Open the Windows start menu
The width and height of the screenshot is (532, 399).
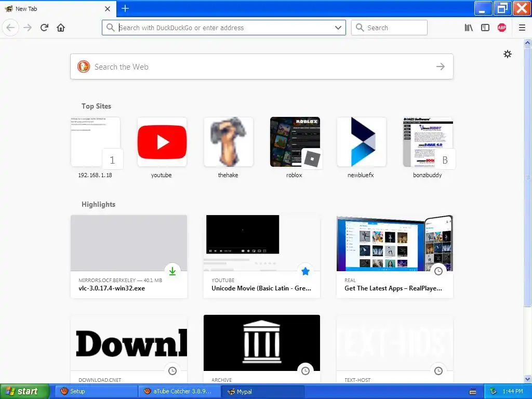click(x=24, y=391)
